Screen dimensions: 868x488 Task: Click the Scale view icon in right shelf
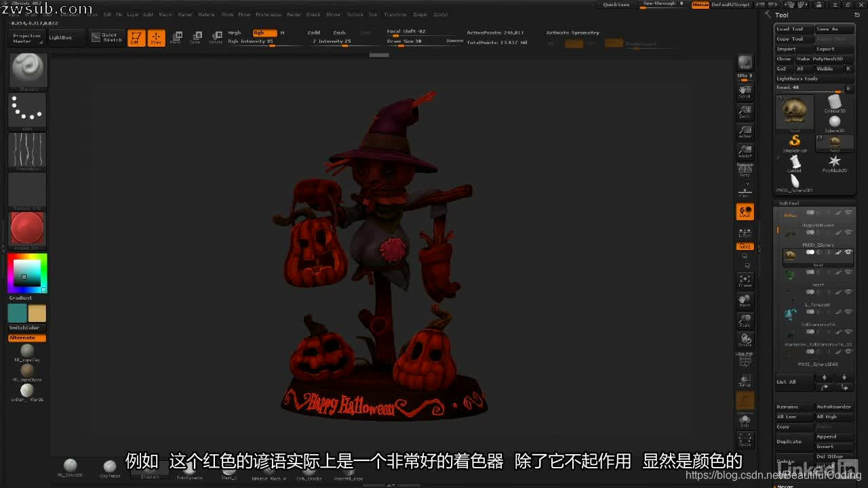coord(745,320)
